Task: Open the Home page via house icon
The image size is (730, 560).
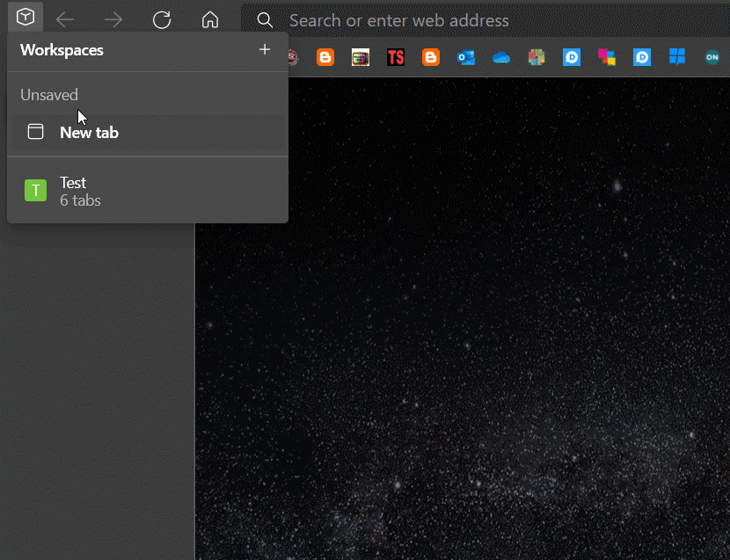Action: [210, 19]
